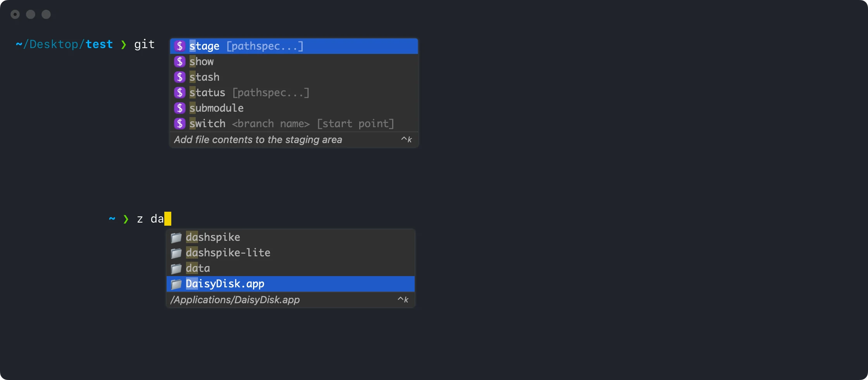
Task: Click the yellow cursor after "z da"
Action: pos(167,219)
